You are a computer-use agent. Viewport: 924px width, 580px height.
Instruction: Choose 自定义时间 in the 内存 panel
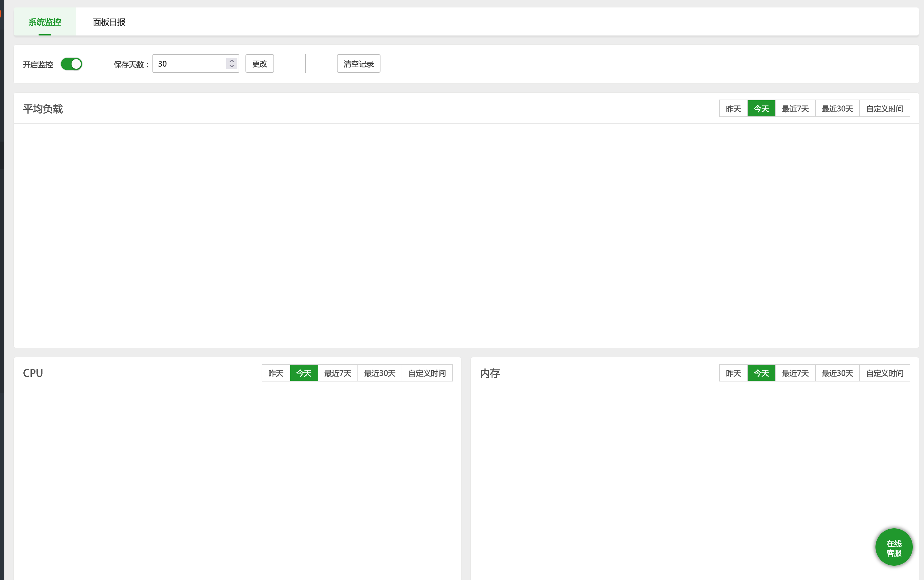(884, 373)
